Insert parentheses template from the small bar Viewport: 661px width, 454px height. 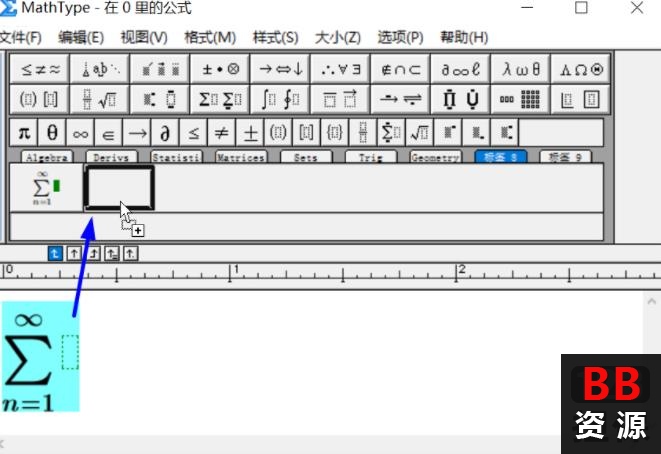pyautogui.click(x=278, y=133)
